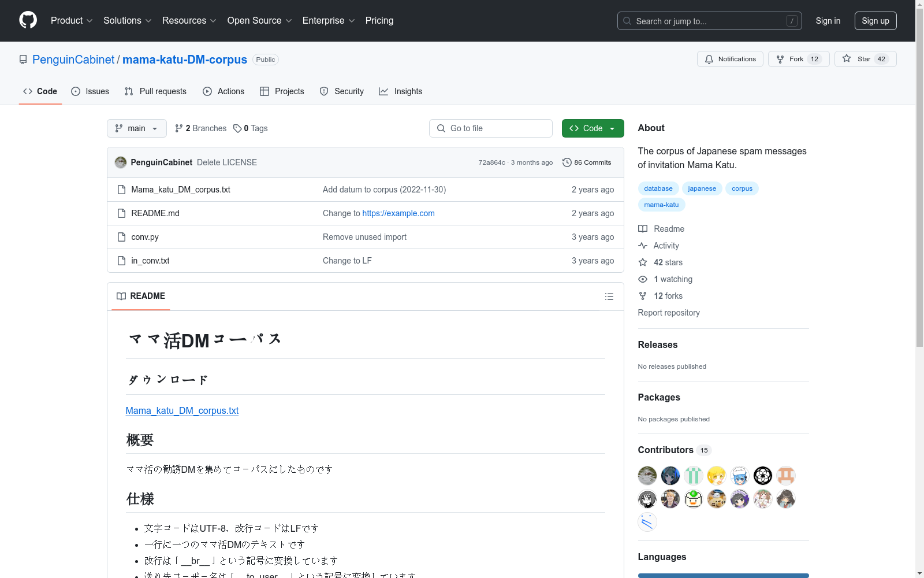The image size is (924, 578).
Task: Expand the Enterprise menu
Action: [329, 20]
